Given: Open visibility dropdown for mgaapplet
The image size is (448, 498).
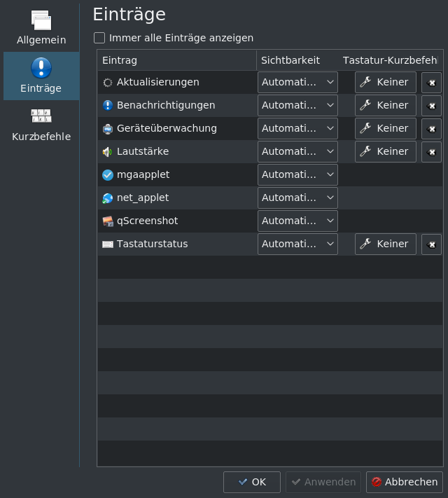Looking at the screenshot, I should [297, 174].
